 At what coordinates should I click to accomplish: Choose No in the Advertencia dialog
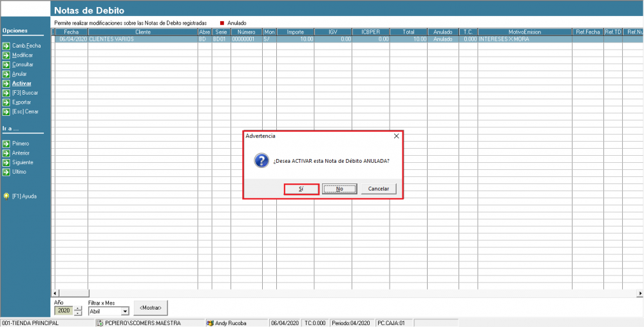point(339,189)
